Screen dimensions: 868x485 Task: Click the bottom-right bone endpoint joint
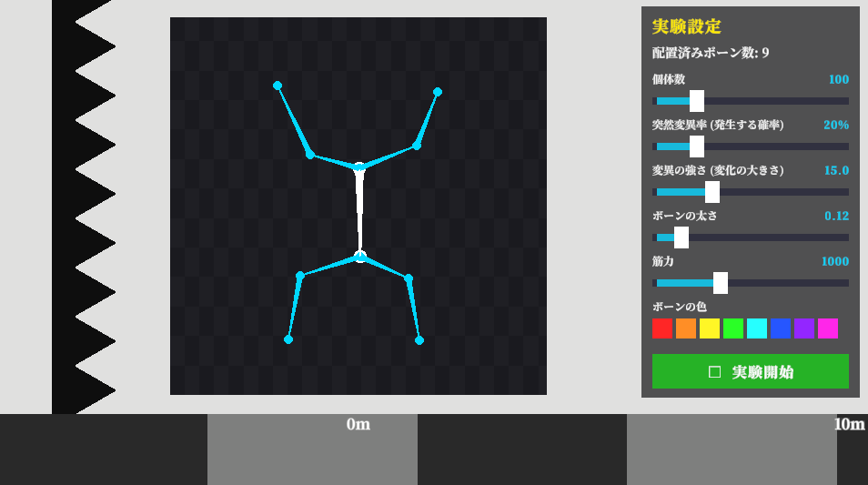(x=419, y=340)
